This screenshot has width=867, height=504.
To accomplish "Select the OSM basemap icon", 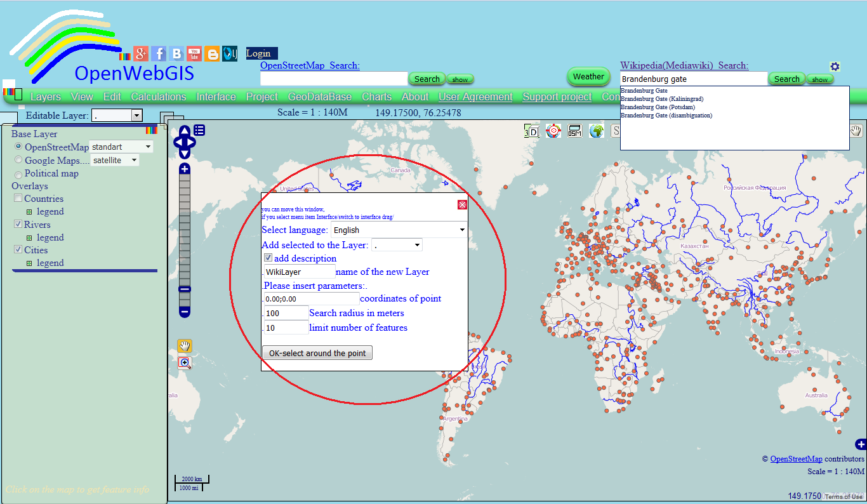I will click(x=574, y=130).
